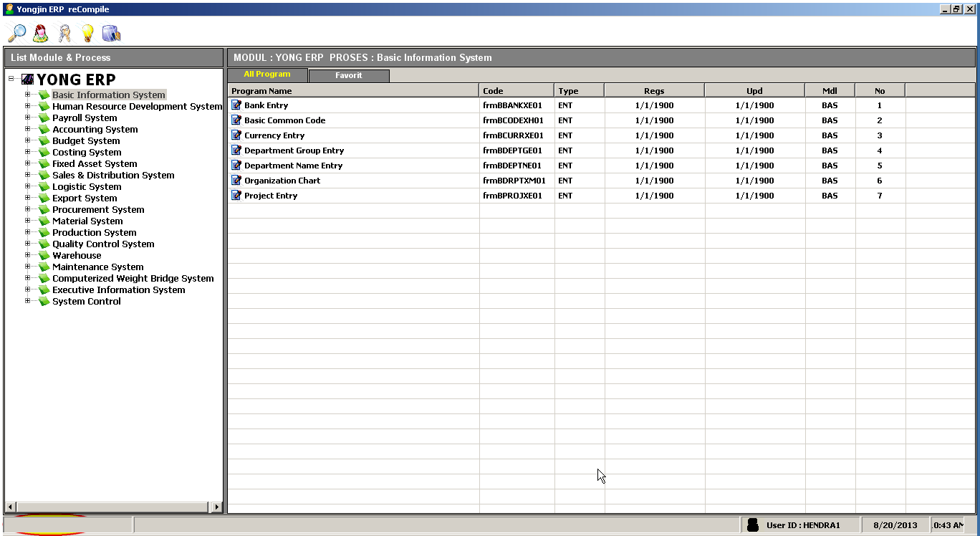Screen dimensions: 980x536
Task: Select Human Resource Development System module
Action: pyautogui.click(x=137, y=106)
